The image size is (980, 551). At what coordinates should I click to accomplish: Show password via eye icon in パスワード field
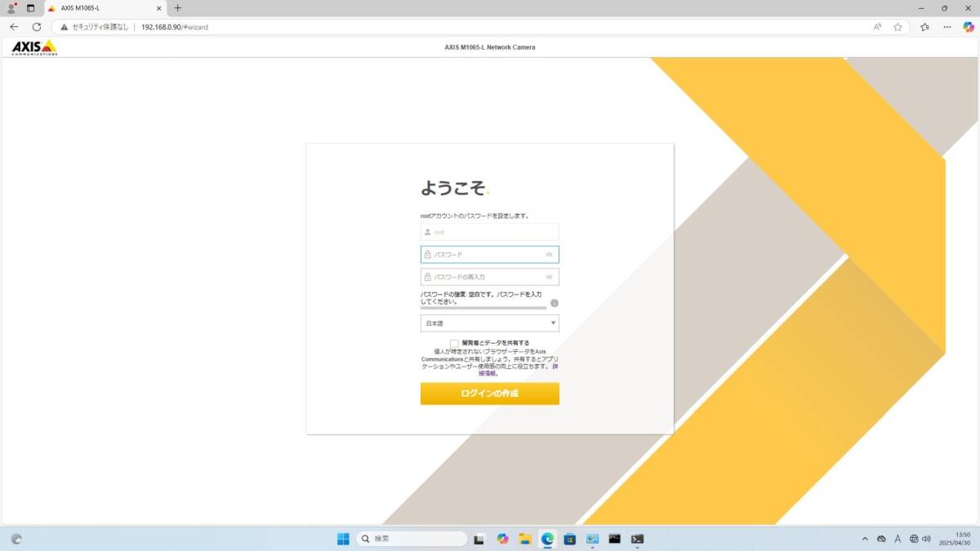coord(550,255)
